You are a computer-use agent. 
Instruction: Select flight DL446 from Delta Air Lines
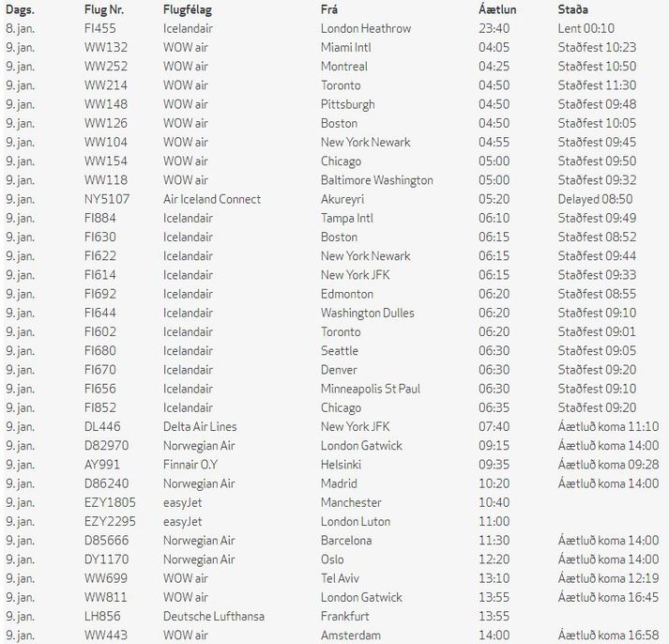pyautogui.click(x=102, y=427)
